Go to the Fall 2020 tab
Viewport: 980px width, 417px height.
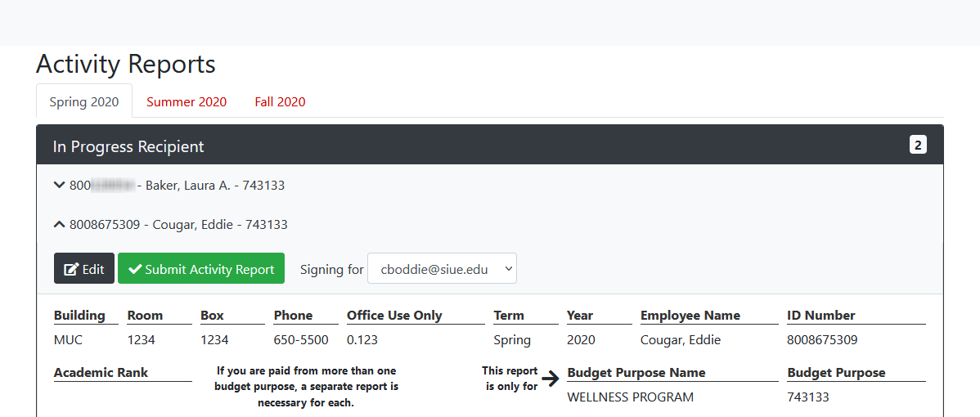point(280,102)
